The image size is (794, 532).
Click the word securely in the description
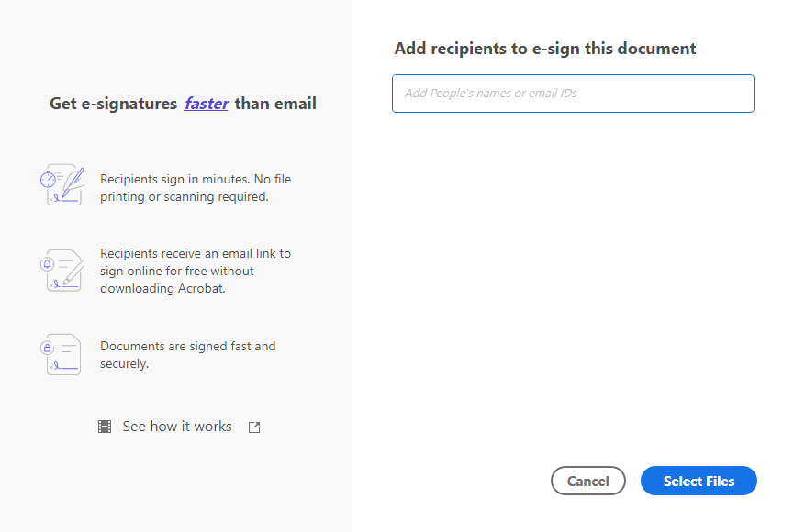click(x=124, y=364)
